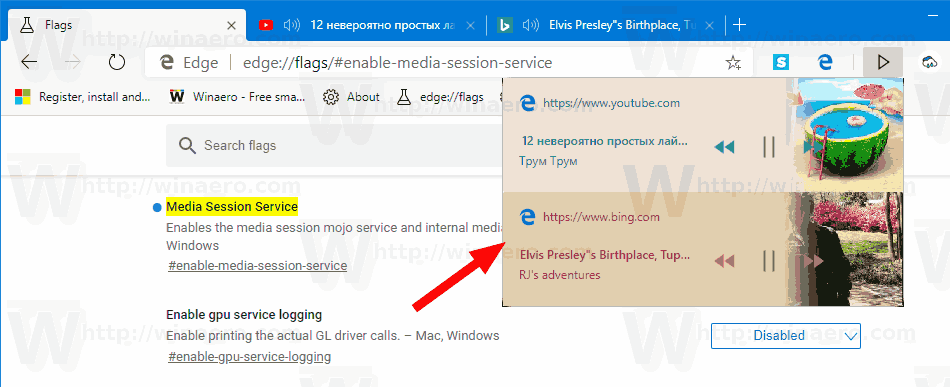Click the https://www.youtube.com session source
Image resolution: width=950 pixels, height=387 pixels.
point(611,103)
